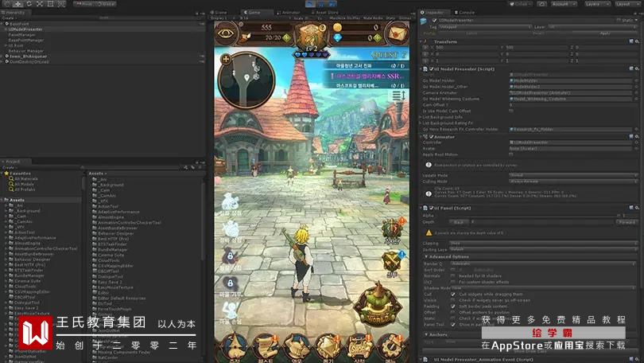The height and width of the screenshot is (363, 644).
Task: Click the Play button in toolbar
Action: click(x=311, y=4)
